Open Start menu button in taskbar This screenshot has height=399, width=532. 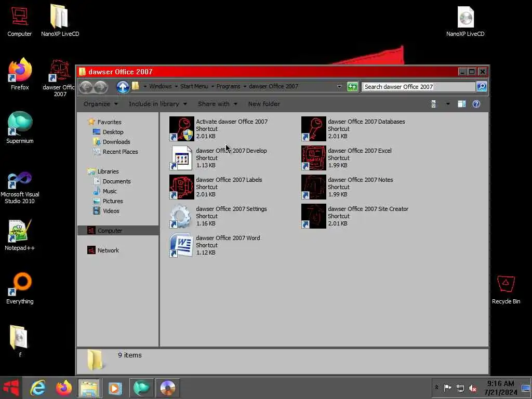click(11, 388)
